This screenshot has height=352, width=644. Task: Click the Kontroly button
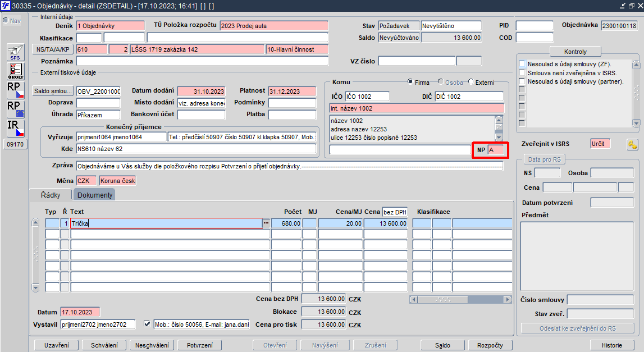click(575, 52)
